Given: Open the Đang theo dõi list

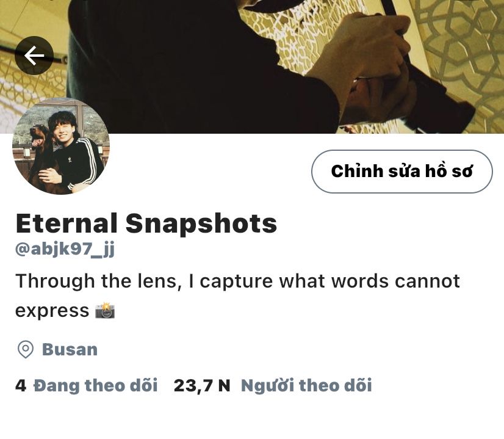Looking at the screenshot, I should [x=95, y=385].
